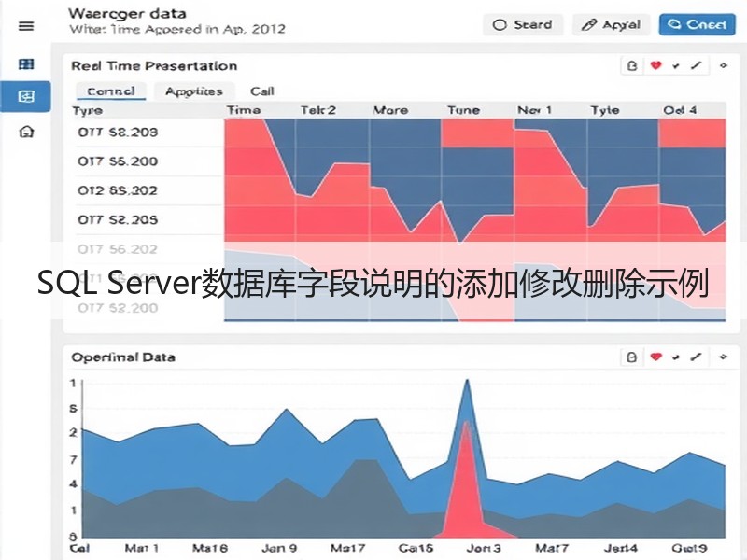The image size is (747, 560).
Task: Click the pencil edit icon in Real Time Presertation
Action: (x=697, y=65)
